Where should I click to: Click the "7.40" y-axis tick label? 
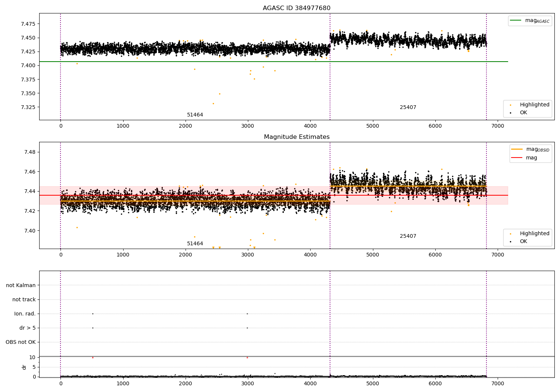[x=29, y=231]
